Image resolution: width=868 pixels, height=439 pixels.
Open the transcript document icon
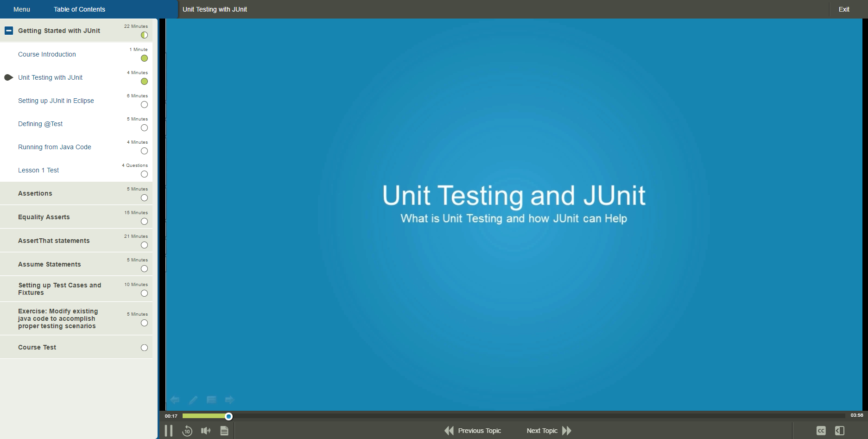point(224,430)
